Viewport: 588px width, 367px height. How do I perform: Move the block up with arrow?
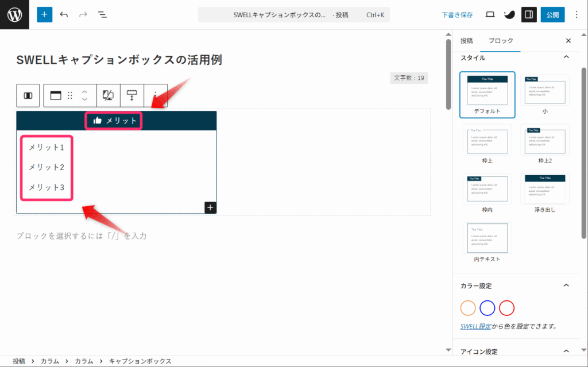click(x=84, y=92)
